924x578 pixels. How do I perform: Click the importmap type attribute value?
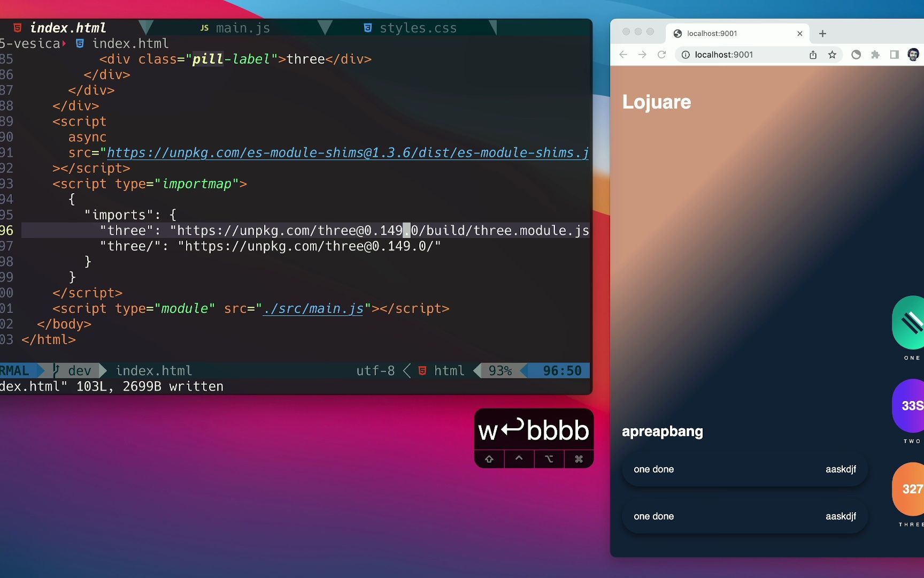pos(197,184)
